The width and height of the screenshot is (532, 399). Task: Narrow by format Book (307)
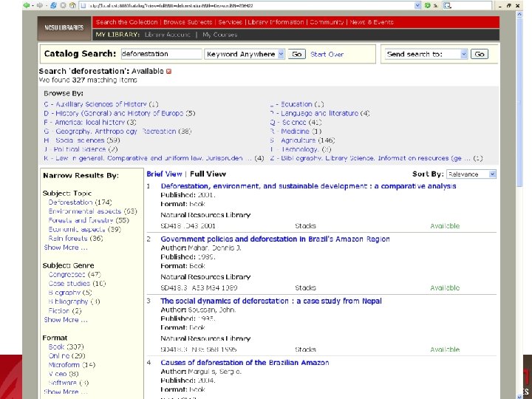click(x=66, y=347)
